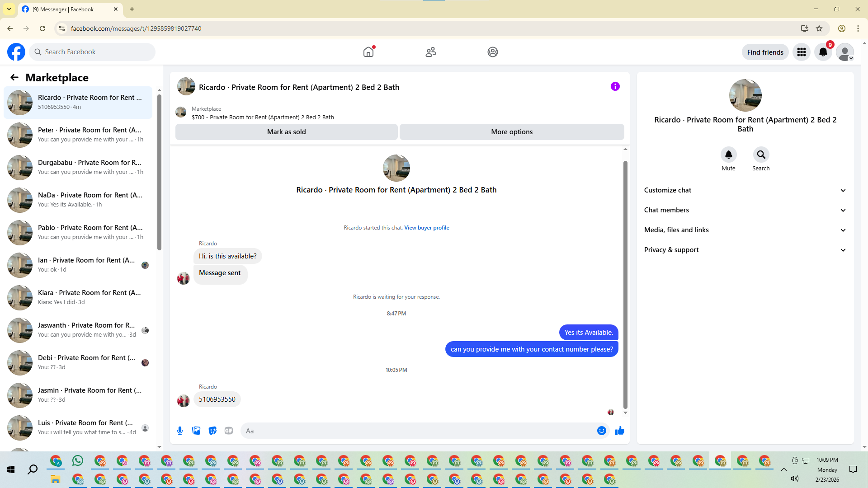Expand Privacy & support section
868x488 pixels.
pyautogui.click(x=745, y=250)
